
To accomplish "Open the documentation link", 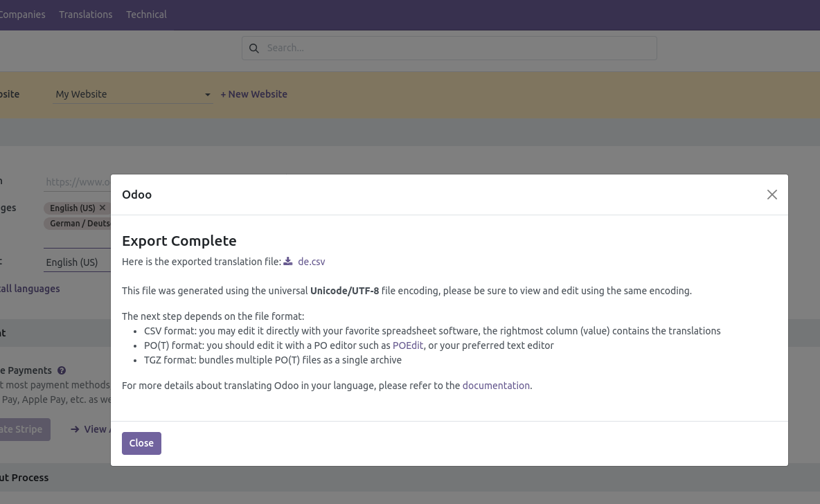I will click(x=496, y=386).
